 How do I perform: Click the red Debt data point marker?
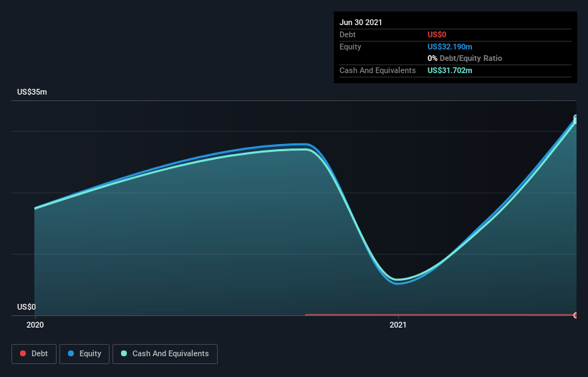click(x=576, y=315)
